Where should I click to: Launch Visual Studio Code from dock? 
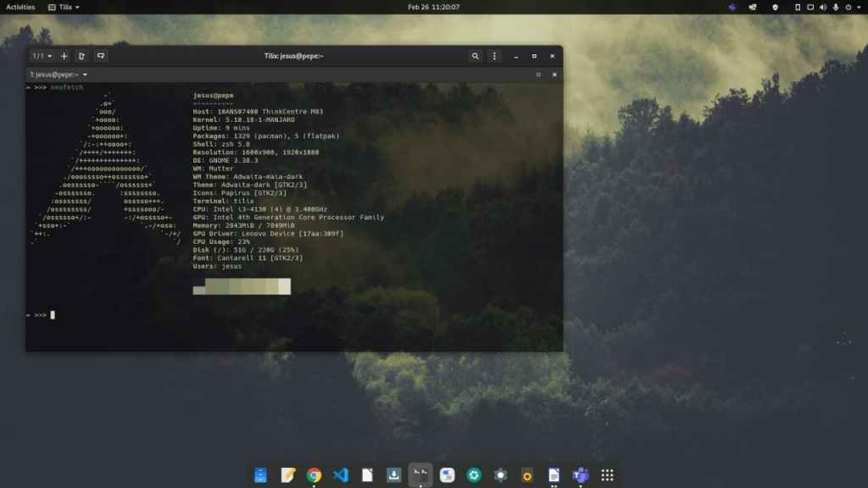coord(341,475)
